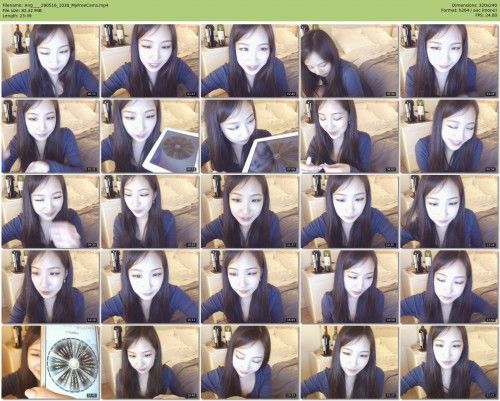Click timestamp badge on the last thumbnail
This screenshot has height=401, width=500.
[490, 396]
